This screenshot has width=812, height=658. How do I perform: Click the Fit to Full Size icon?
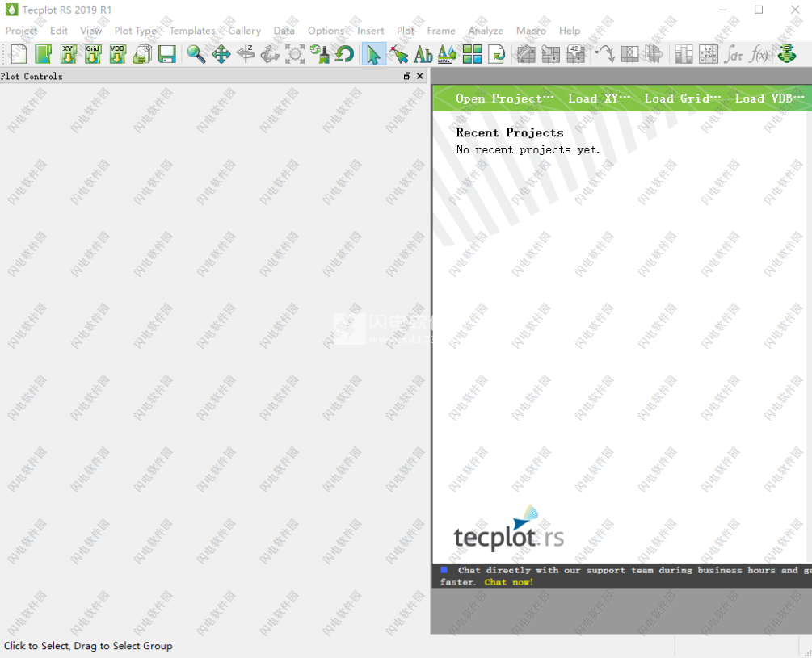295,54
